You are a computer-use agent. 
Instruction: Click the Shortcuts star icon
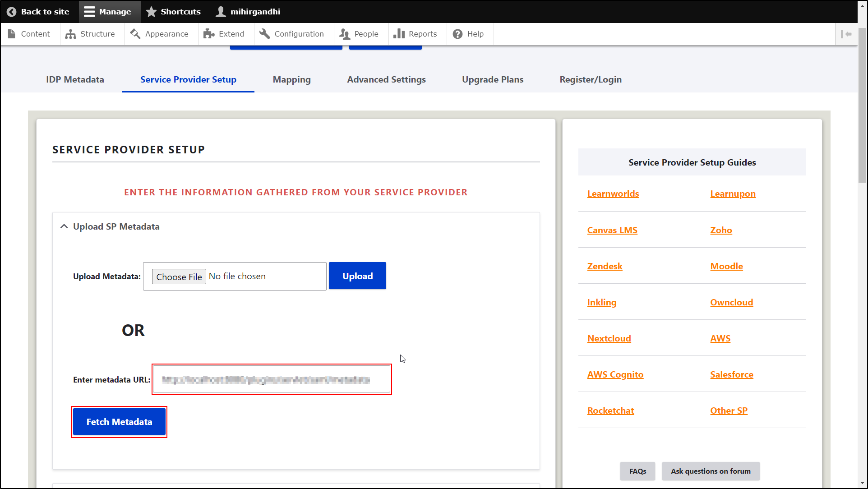coord(151,12)
